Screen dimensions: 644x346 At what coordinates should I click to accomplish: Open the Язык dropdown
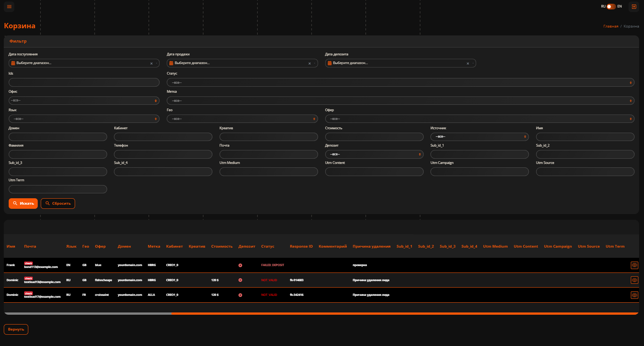pos(84,119)
